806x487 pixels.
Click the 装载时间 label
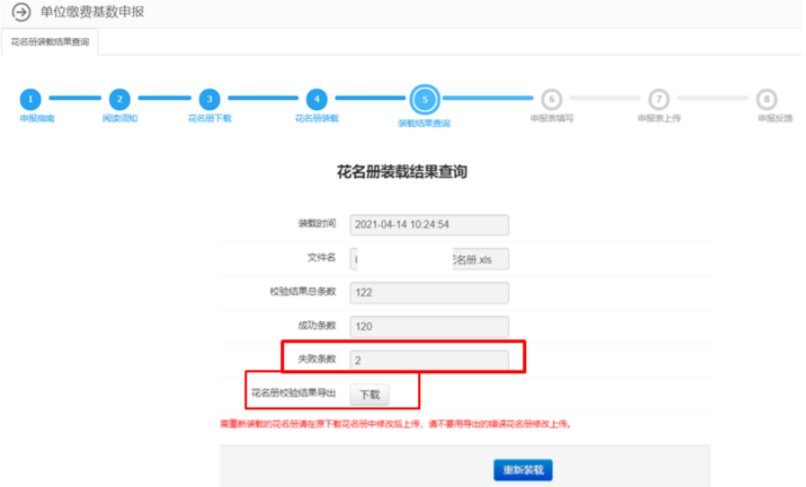point(317,223)
